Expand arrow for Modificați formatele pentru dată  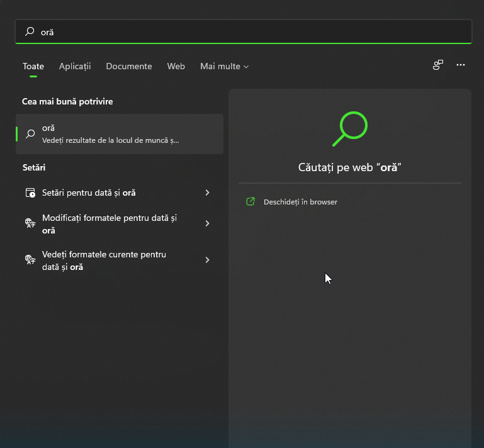(x=208, y=223)
